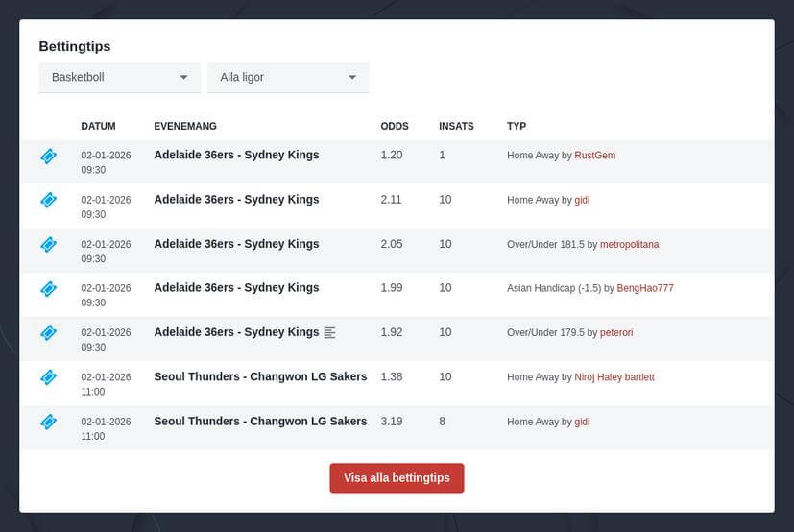Viewport: 794px width, 532px height.
Task: Click ticket icon beside the 2.11 odds tip
Action: click(x=48, y=200)
